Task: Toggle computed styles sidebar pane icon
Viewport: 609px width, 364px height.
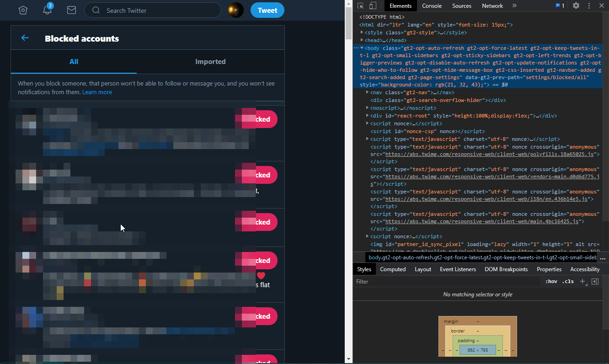Action: [x=595, y=281]
